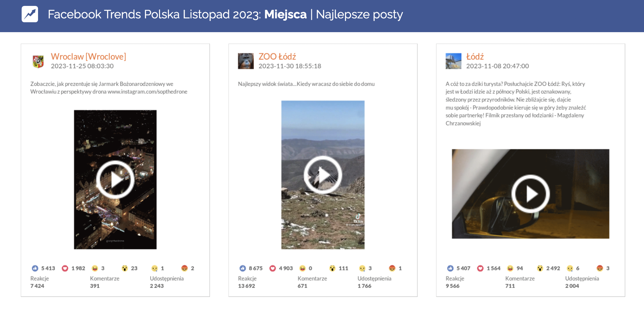
Task: Open the ZOO Łódź page link
Action: pyautogui.click(x=277, y=56)
